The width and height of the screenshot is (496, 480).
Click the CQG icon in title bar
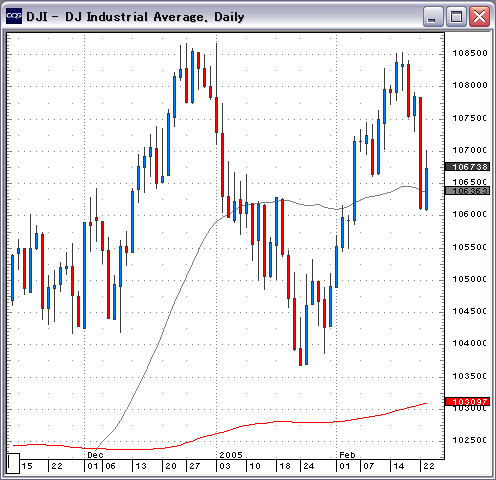pos(14,16)
